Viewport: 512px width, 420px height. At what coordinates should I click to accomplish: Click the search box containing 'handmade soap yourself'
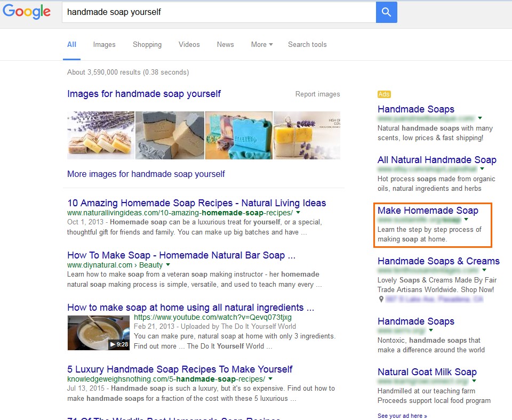click(x=219, y=12)
